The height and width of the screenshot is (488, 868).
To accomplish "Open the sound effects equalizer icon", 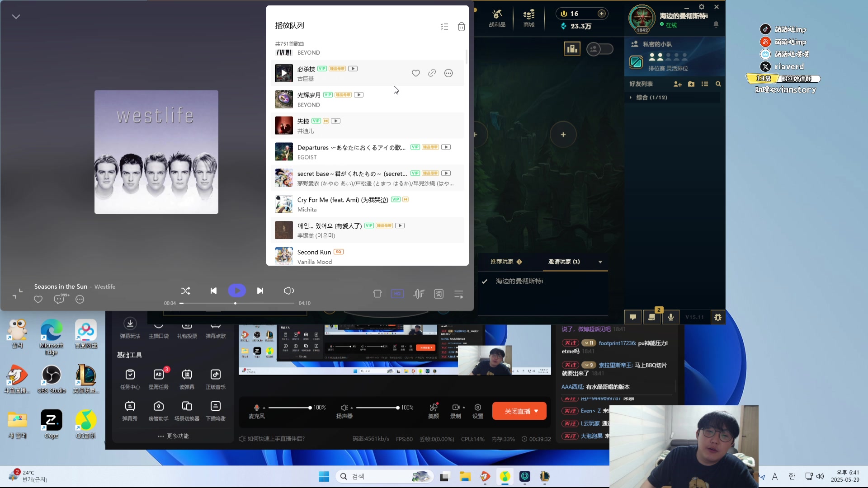I will click(x=419, y=294).
